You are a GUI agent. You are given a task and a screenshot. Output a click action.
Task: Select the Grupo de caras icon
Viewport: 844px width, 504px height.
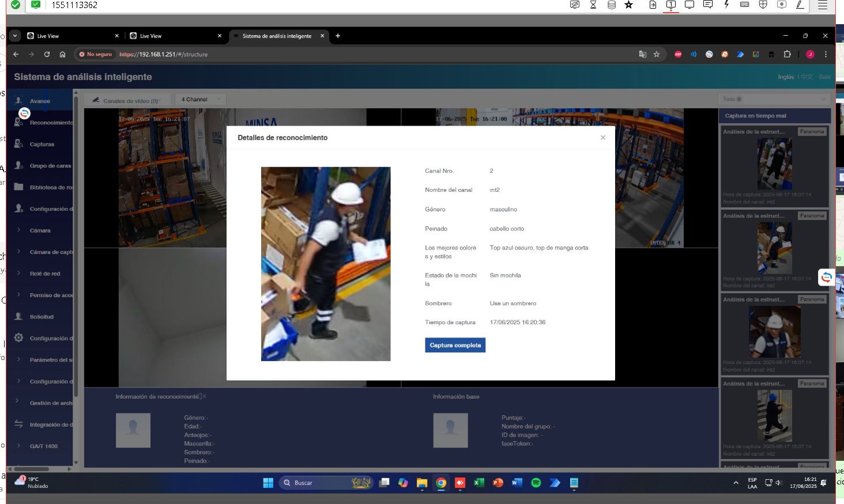click(18, 165)
